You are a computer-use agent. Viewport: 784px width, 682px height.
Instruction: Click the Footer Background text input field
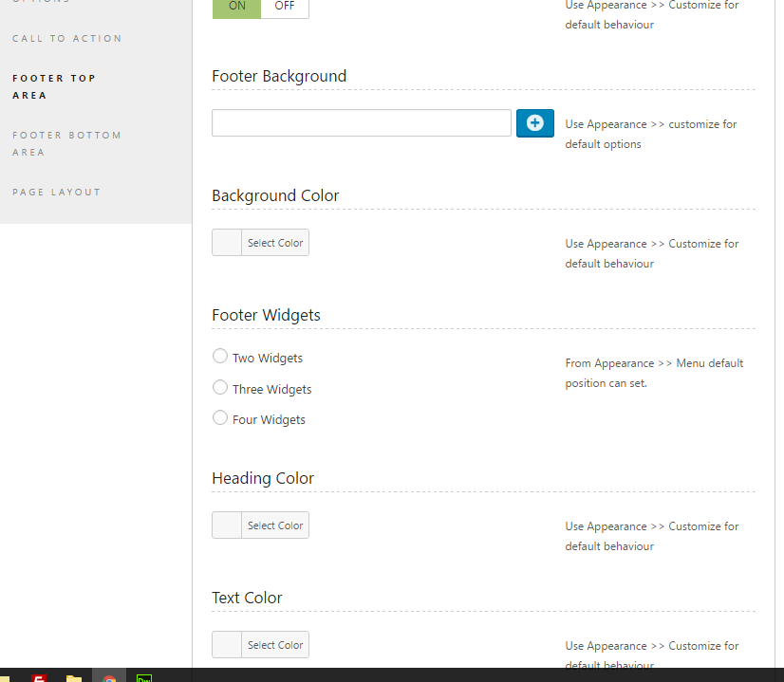(x=361, y=123)
